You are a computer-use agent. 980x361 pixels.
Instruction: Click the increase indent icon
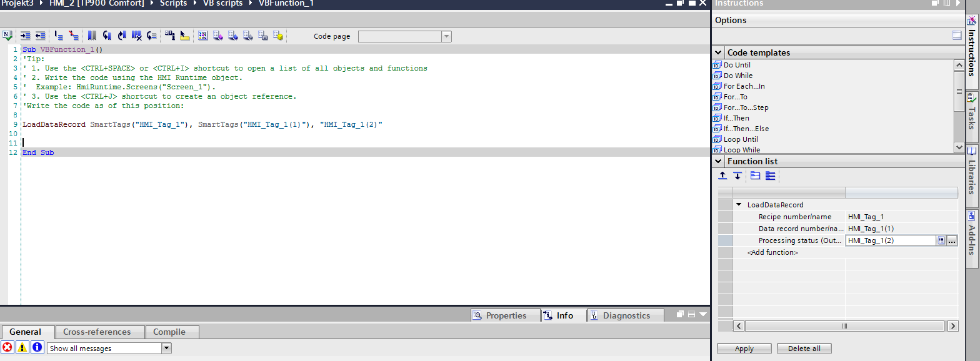pyautogui.click(x=26, y=36)
